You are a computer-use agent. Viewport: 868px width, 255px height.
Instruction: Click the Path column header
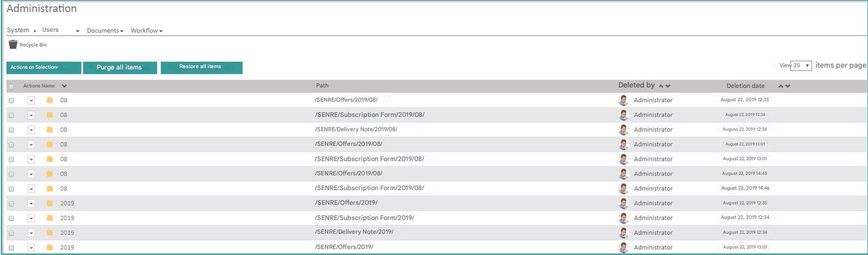pyautogui.click(x=322, y=86)
